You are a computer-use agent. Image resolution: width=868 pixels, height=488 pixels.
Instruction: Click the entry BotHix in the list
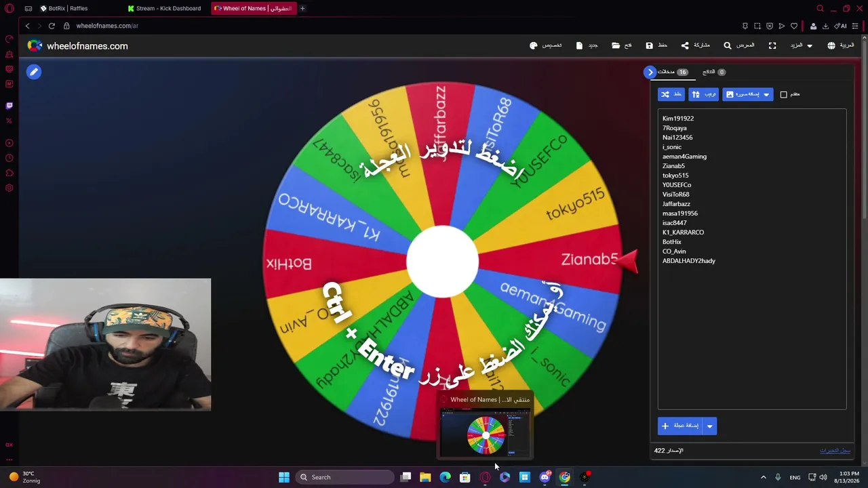click(672, 242)
